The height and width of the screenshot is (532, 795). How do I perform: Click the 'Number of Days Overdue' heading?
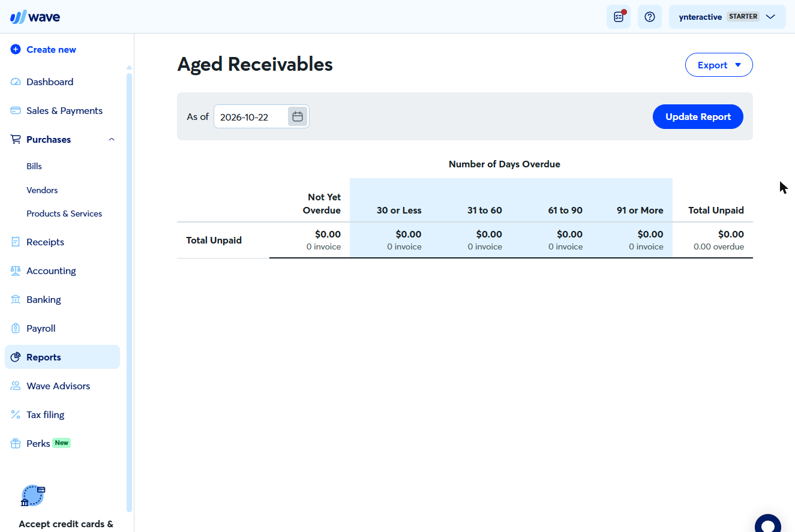point(505,164)
